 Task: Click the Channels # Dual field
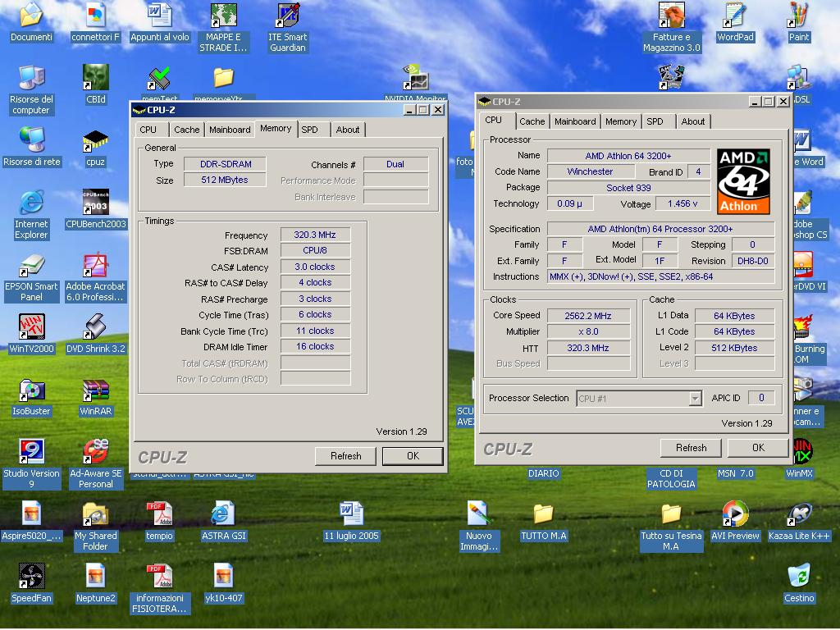pos(395,164)
